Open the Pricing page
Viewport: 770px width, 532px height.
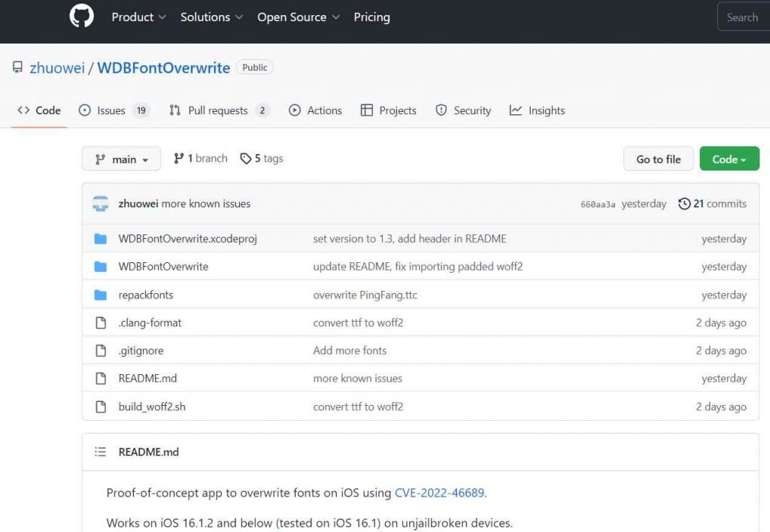pos(371,17)
